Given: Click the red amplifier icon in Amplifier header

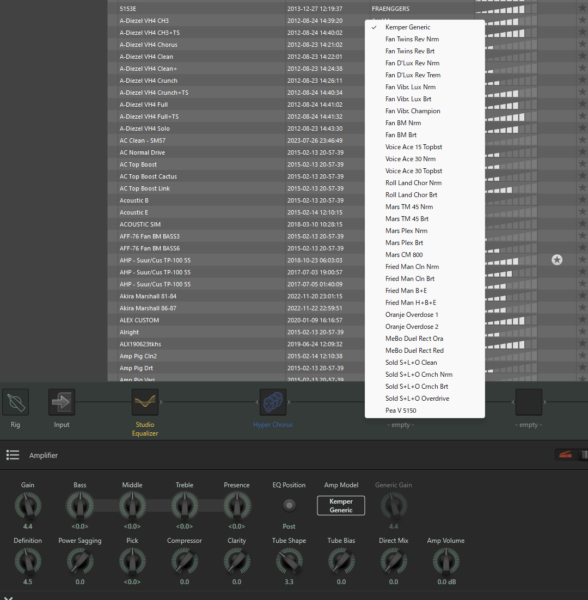Looking at the screenshot, I should [565, 455].
